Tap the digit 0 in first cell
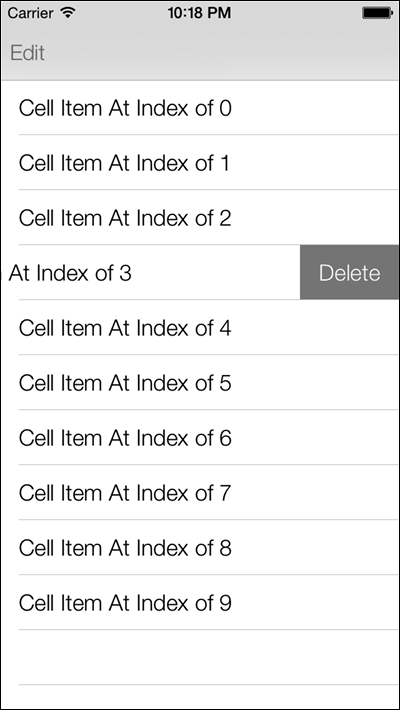The width and height of the screenshot is (400, 710). point(225,108)
